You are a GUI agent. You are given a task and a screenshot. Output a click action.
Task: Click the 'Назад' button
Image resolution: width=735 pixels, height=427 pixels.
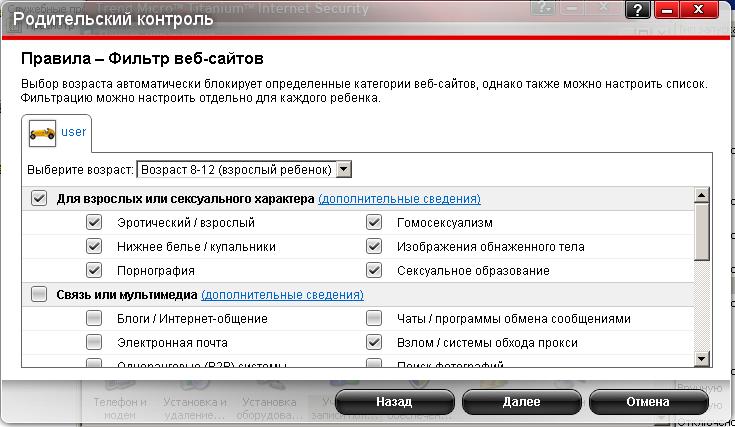click(x=394, y=402)
